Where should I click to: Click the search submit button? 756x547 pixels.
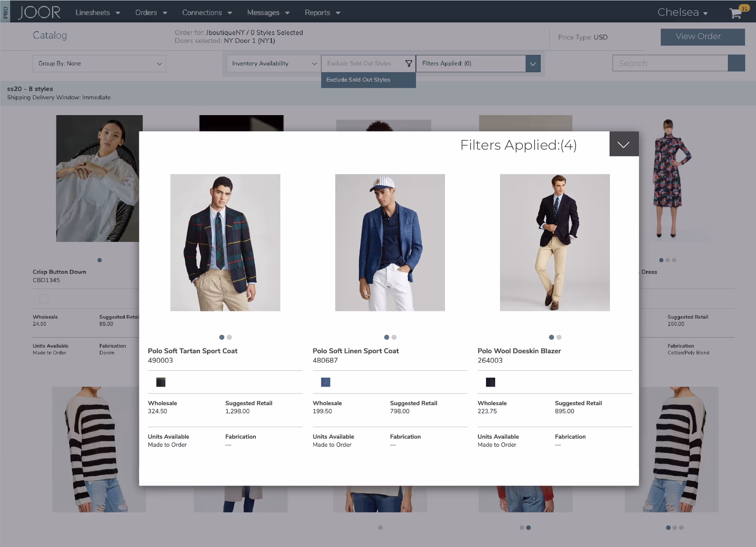(x=736, y=63)
